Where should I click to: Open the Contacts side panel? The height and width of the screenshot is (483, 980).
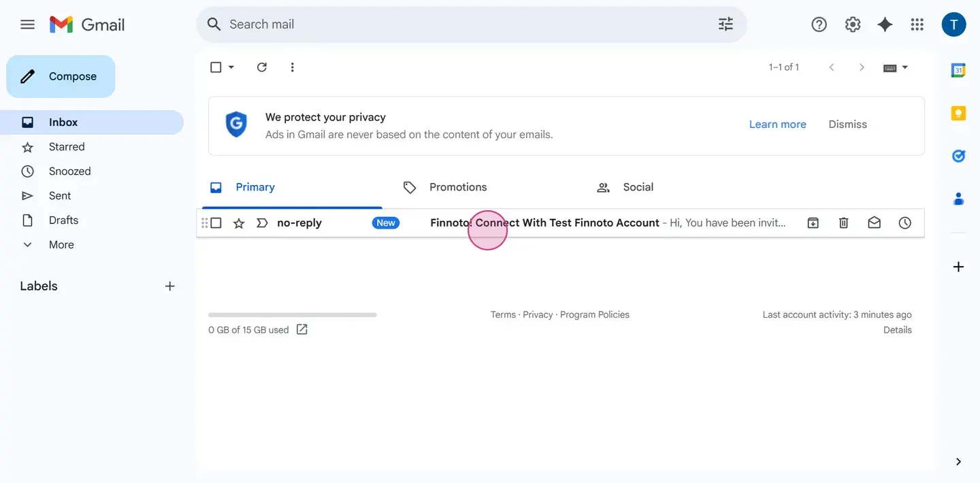[x=958, y=199]
